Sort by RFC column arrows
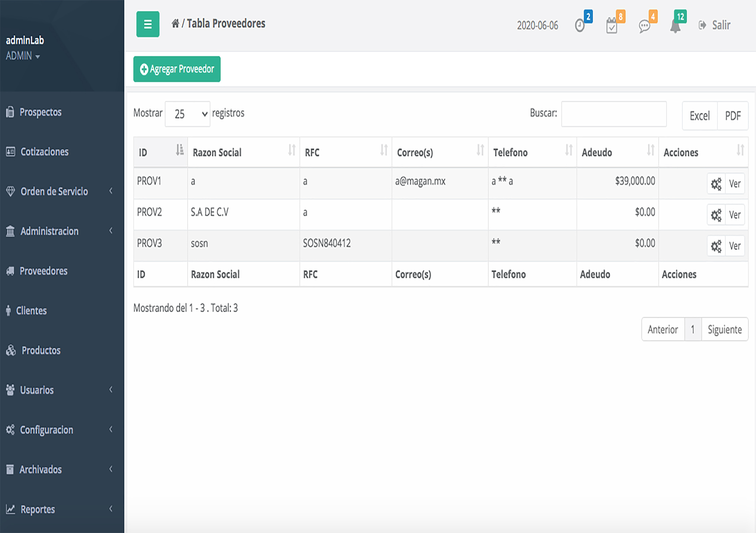 pos(384,150)
